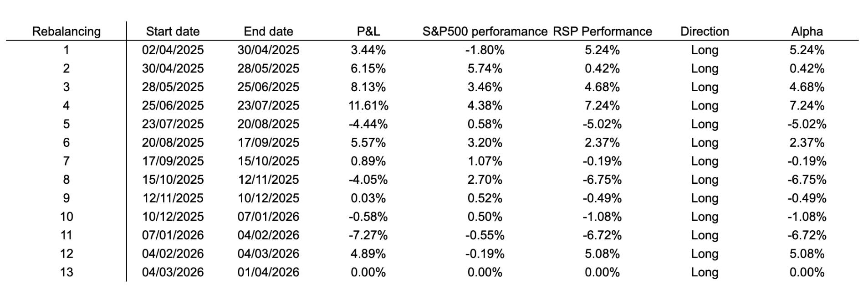This screenshot has width=868, height=290.
Task: Select the start date 02/04/2025
Action: (x=173, y=50)
